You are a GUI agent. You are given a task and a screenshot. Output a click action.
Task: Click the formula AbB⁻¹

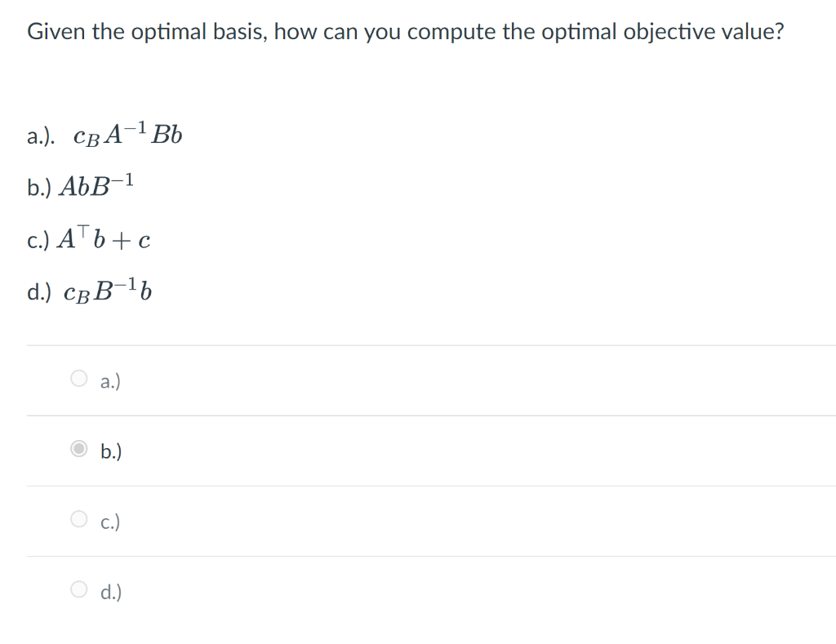click(98, 185)
